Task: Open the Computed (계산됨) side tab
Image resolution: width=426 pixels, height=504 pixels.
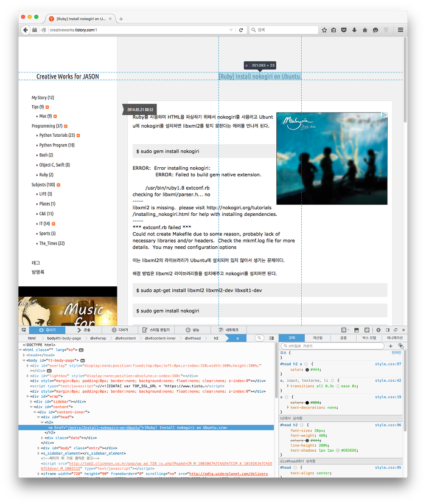Action: pos(318,338)
